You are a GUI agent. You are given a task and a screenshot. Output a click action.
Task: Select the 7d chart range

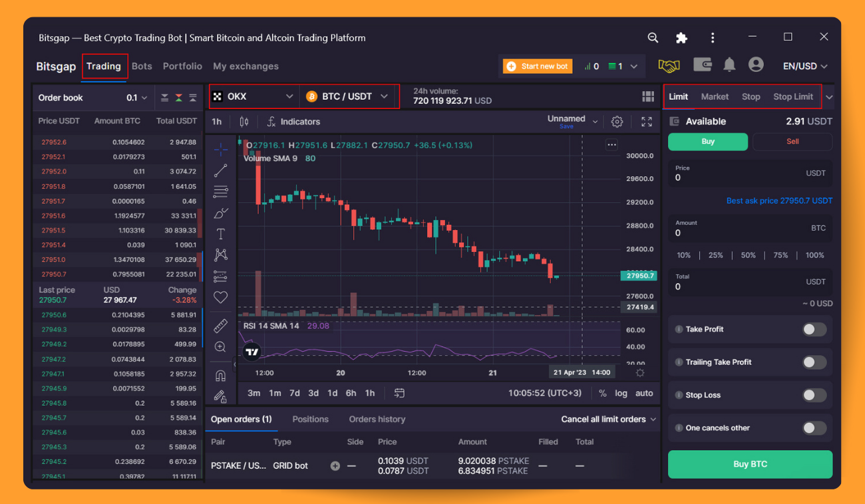tap(295, 393)
